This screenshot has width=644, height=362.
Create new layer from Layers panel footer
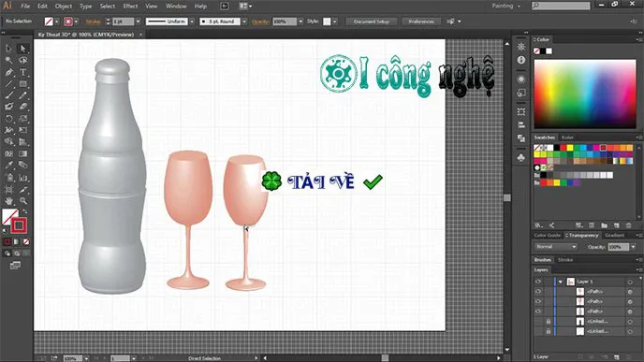617,357
